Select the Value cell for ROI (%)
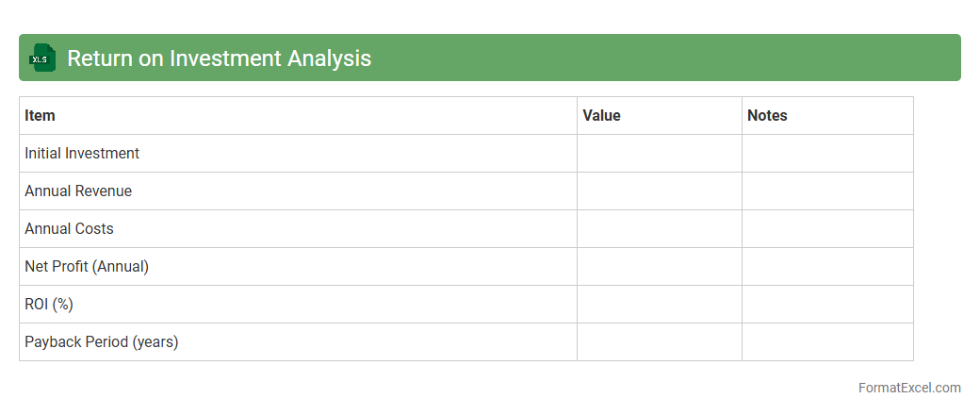The width and height of the screenshot is (980, 415). pyautogui.click(x=659, y=304)
